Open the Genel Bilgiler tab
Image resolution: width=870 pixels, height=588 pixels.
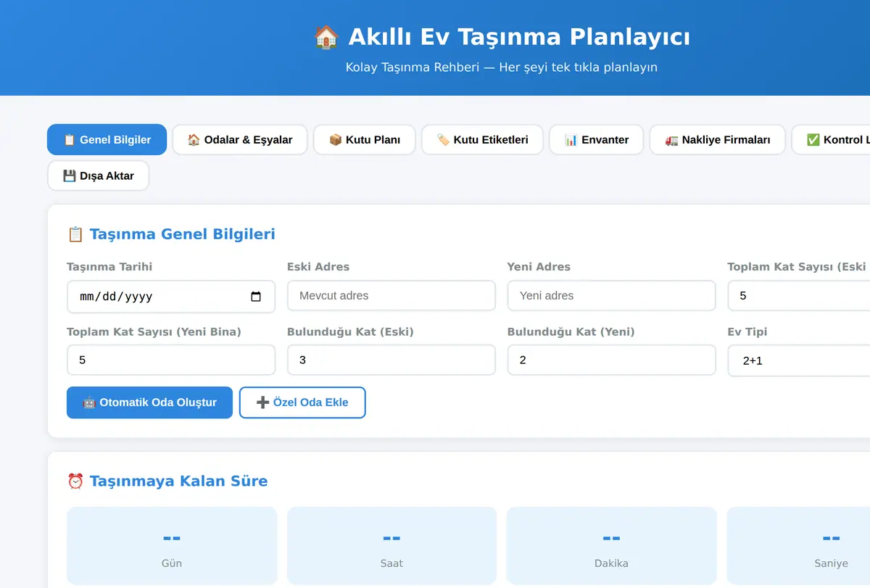pyautogui.click(x=107, y=140)
